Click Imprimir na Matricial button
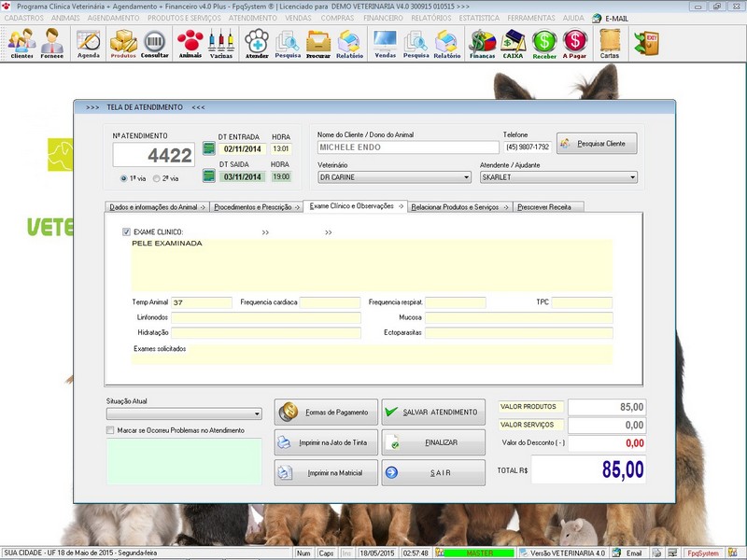This screenshot has height=560, width=747. tap(326, 473)
